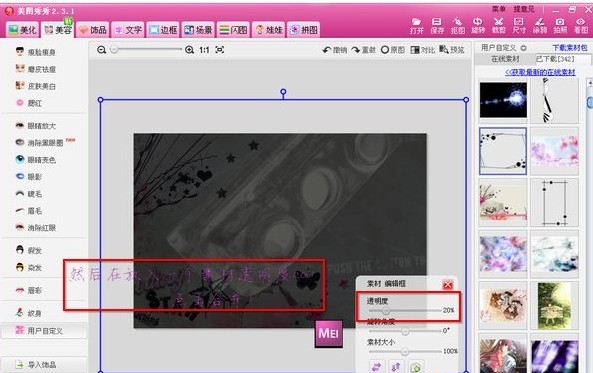The height and width of the screenshot is (373, 593).
Task: Toggle the 对比 compare view
Action: pos(423,50)
